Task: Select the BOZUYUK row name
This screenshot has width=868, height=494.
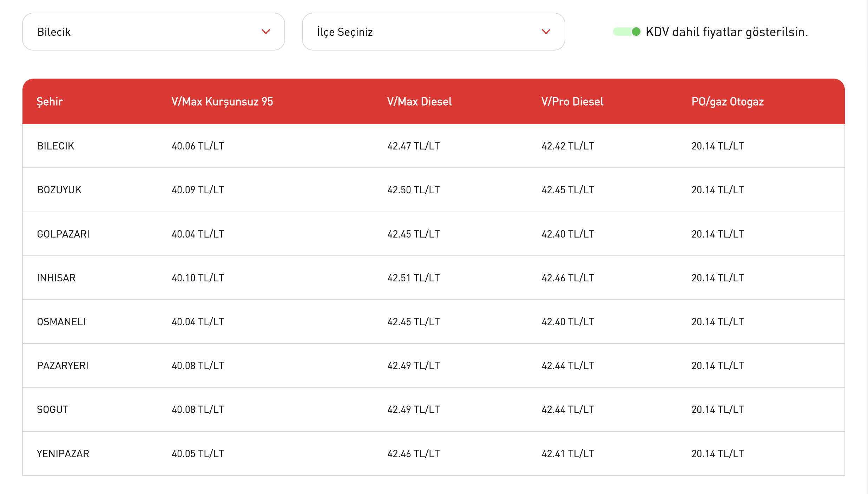Action: pyautogui.click(x=59, y=190)
